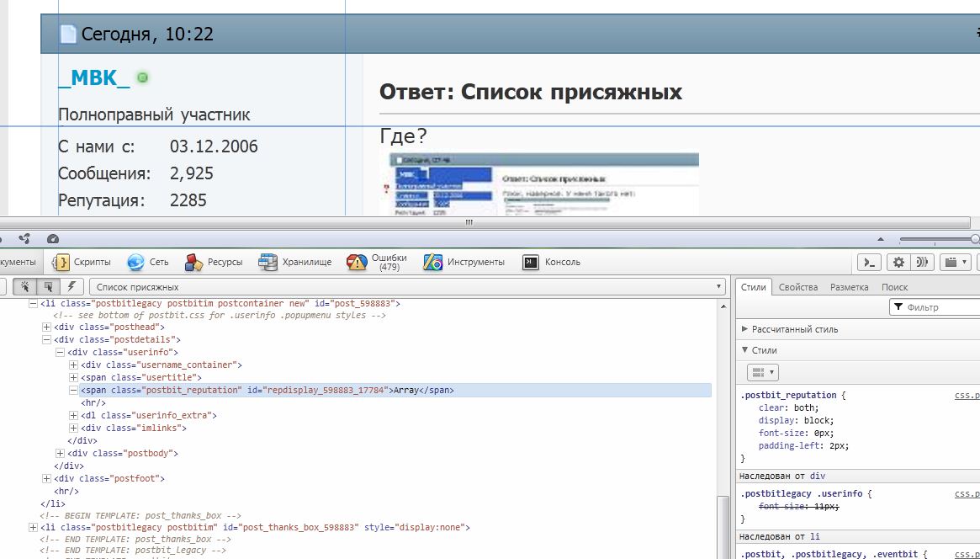Expand the li post_thanks_box_598883 node

(x=33, y=528)
